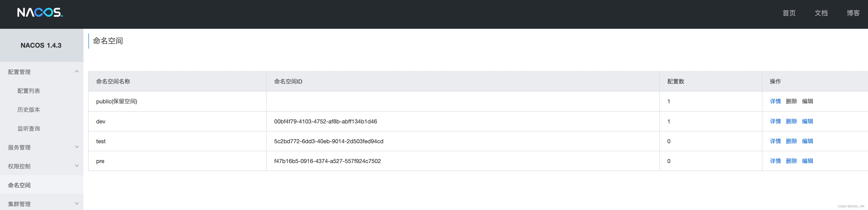Click 删除 in public(保留空间) row
Image resolution: width=868 pixels, height=210 pixels.
(x=791, y=101)
